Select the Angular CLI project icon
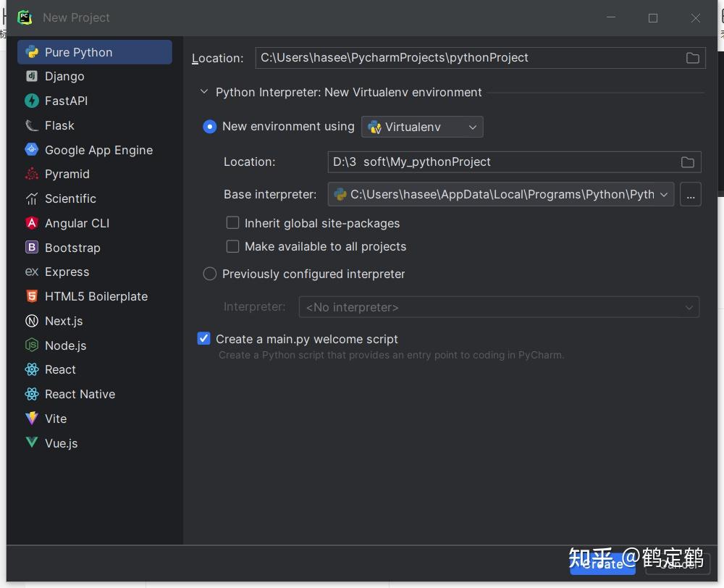Viewport: 724px width, 588px height. [x=31, y=223]
